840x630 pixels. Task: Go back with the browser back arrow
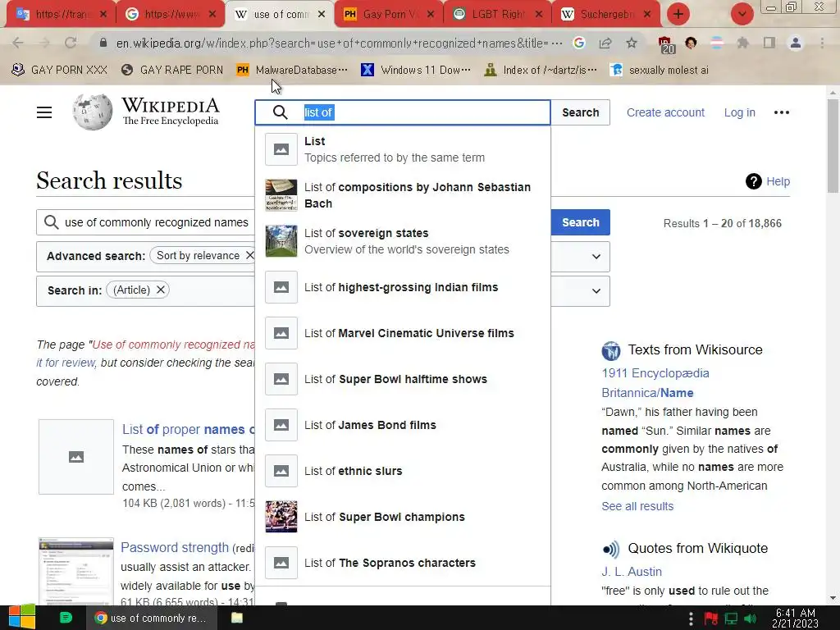click(18, 43)
